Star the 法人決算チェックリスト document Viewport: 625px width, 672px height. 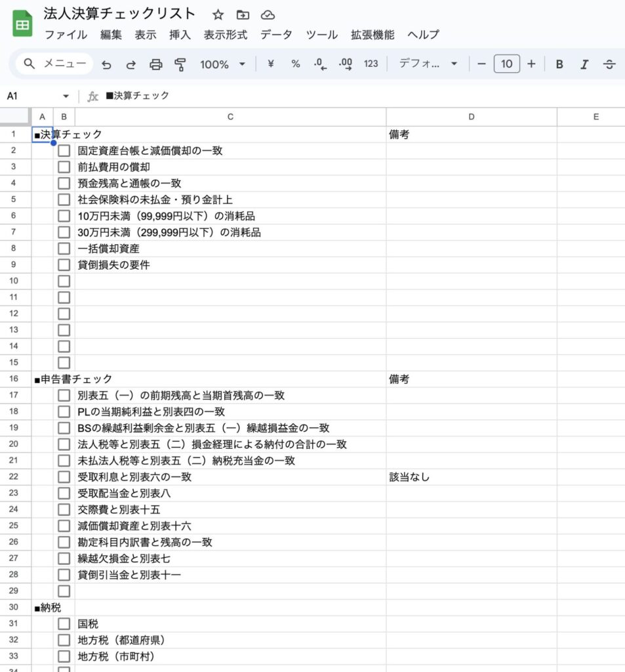pos(218,15)
